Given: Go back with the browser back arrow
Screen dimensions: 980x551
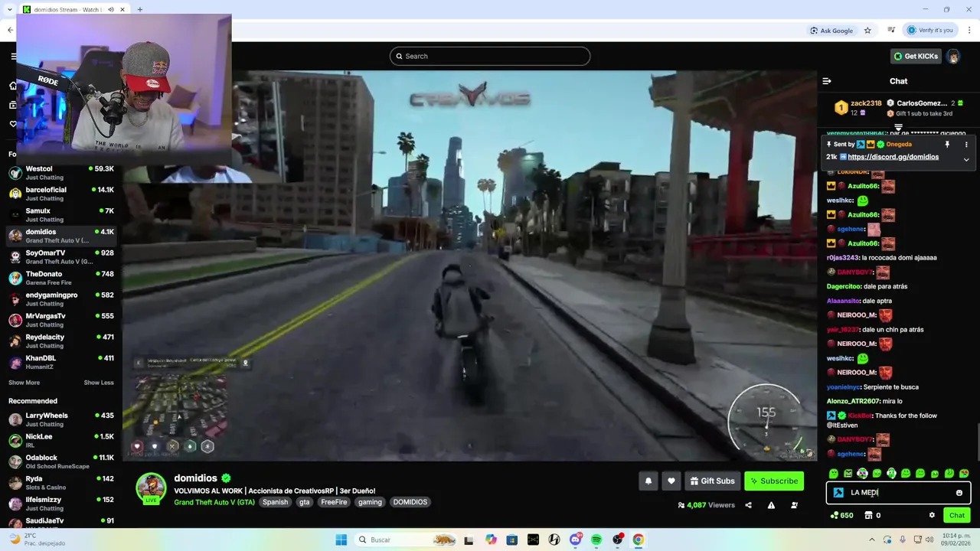Looking at the screenshot, I should (10, 31).
